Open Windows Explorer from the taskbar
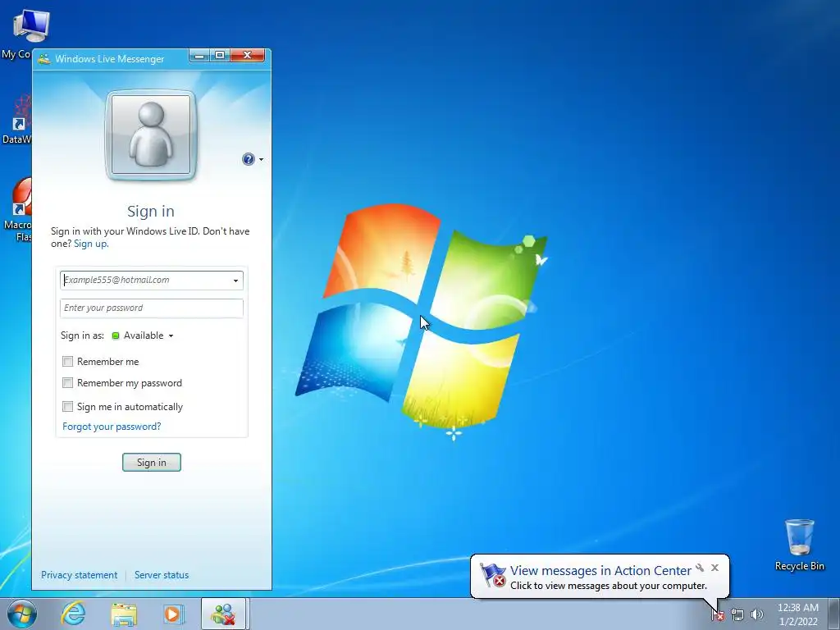This screenshot has height=630, width=840. (x=123, y=614)
